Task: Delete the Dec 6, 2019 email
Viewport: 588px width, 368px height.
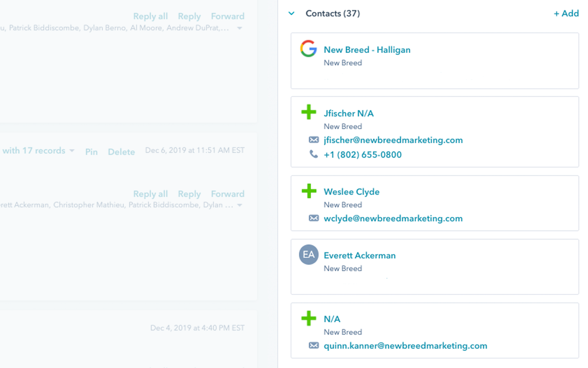Action: click(121, 152)
